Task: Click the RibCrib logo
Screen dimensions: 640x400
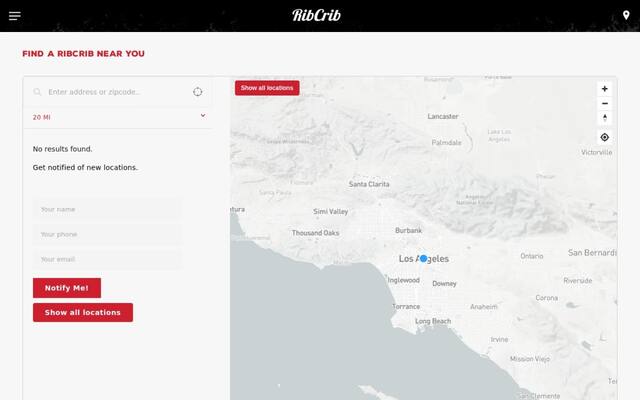Action: pyautogui.click(x=316, y=16)
